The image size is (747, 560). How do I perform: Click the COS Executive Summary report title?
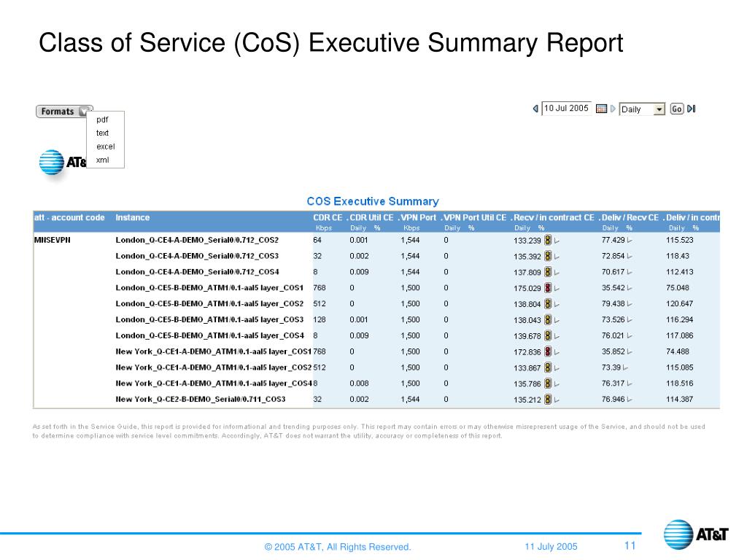[x=373, y=201]
